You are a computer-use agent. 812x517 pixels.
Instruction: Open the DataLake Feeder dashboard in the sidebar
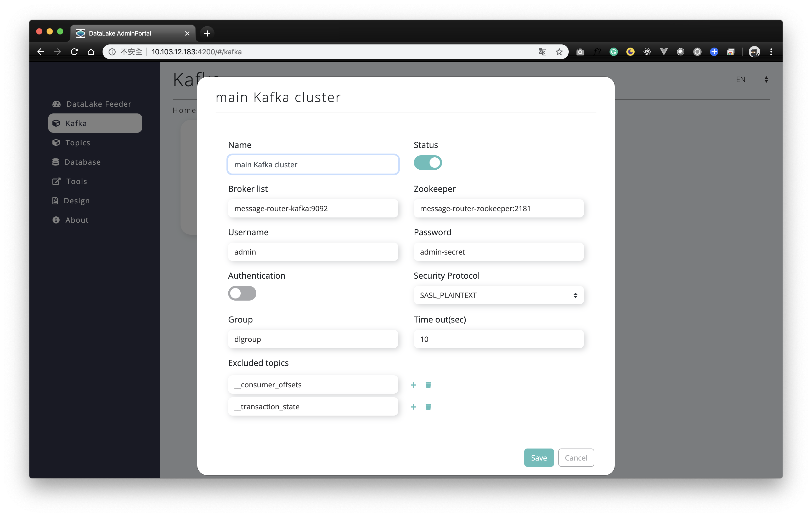92,104
